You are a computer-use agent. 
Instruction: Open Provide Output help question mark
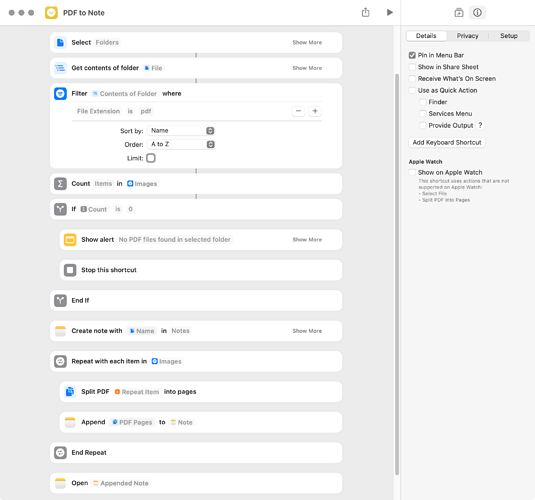tap(480, 125)
